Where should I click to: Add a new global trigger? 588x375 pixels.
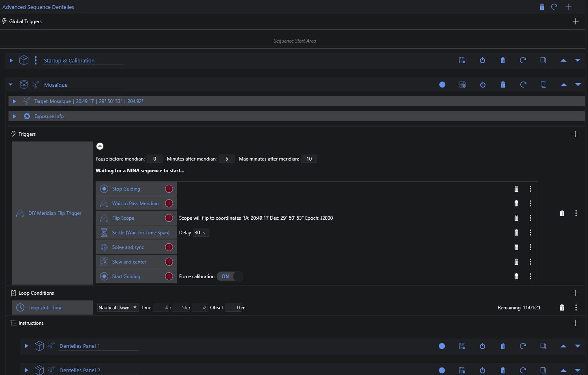[575, 21]
